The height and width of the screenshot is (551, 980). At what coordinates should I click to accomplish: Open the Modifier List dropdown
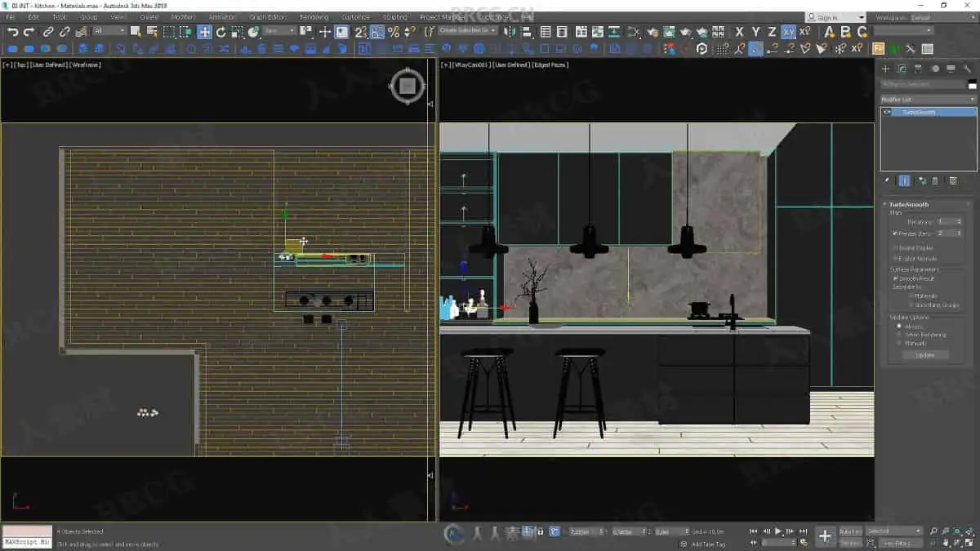pos(928,100)
